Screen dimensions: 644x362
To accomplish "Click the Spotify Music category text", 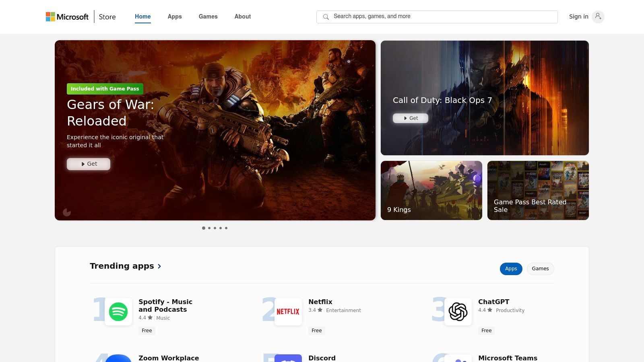I will pos(163,318).
